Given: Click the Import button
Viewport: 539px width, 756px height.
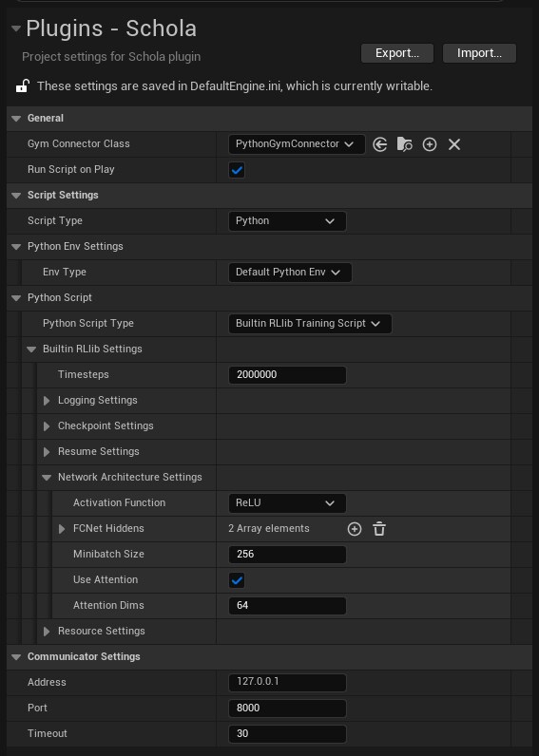Looking at the screenshot, I should click(479, 53).
